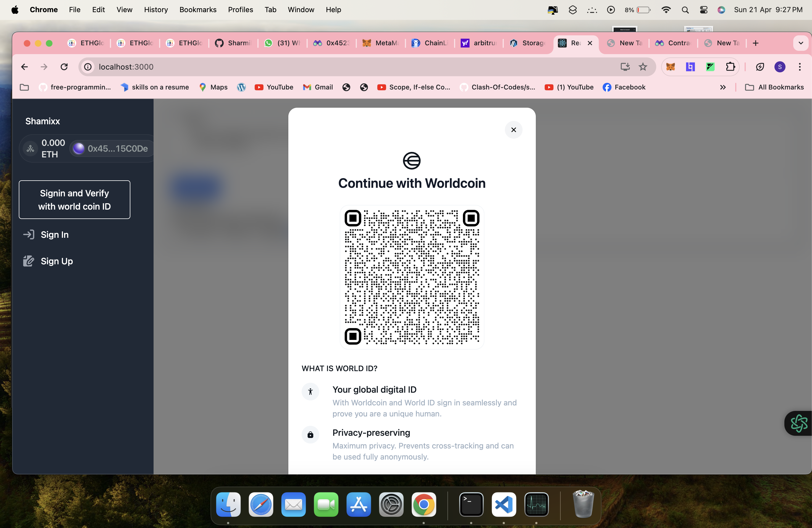The width and height of the screenshot is (812, 528).
Task: Click the ChatGPT floating icon at right edge
Action: point(799,423)
